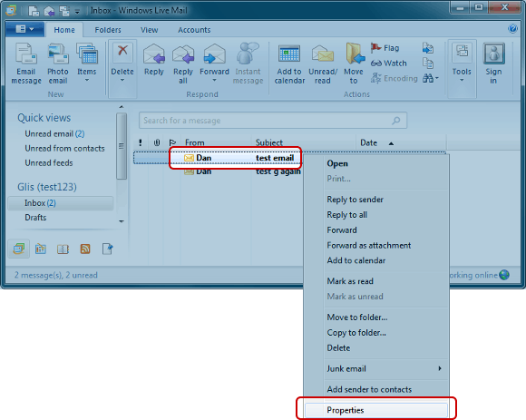The image size is (526, 420).
Task: Open the application menu dropdown button
Action: click(24, 29)
